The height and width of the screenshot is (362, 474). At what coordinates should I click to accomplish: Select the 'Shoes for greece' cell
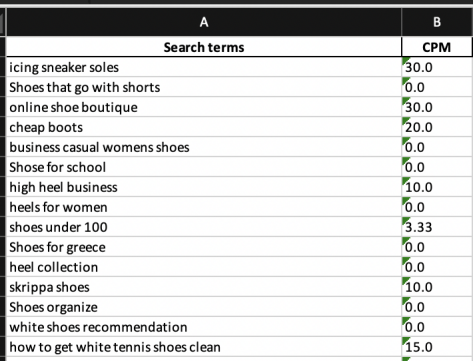[204, 247]
